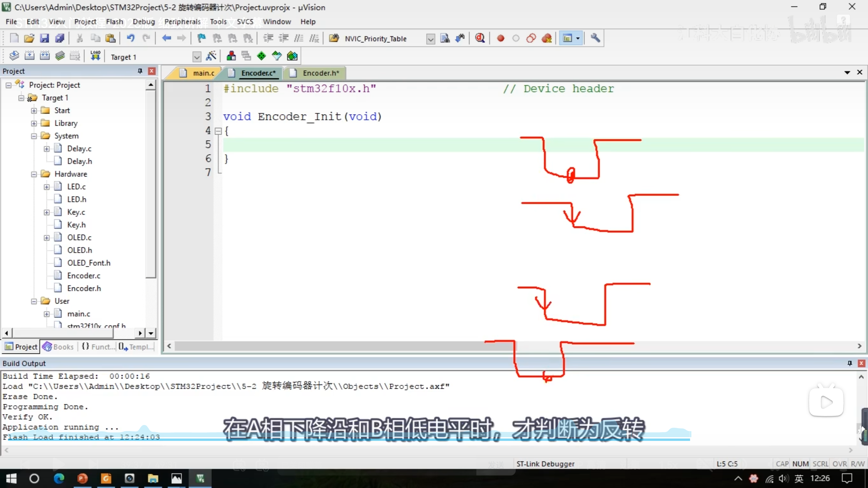This screenshot has height=488, width=868.
Task: Switch to Books panel tab
Action: pyautogui.click(x=59, y=347)
